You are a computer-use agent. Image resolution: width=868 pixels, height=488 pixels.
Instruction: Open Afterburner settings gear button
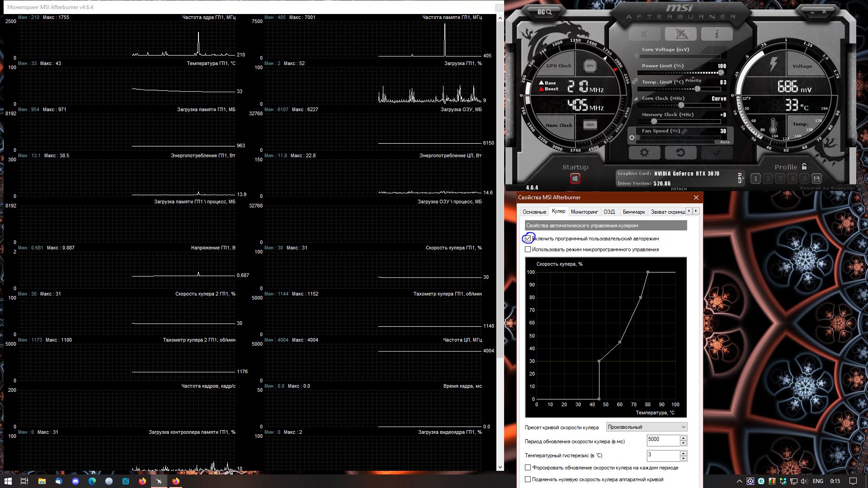[x=644, y=153]
